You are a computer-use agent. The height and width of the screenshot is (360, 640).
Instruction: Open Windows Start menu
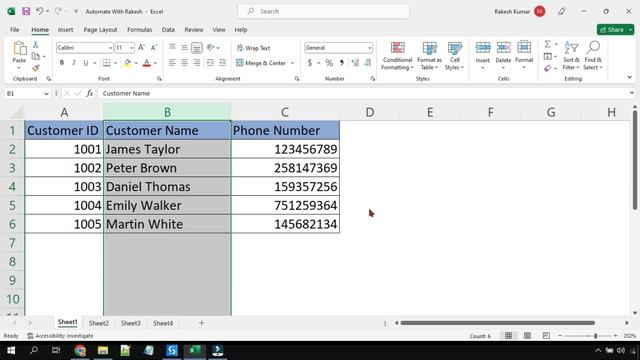11,350
